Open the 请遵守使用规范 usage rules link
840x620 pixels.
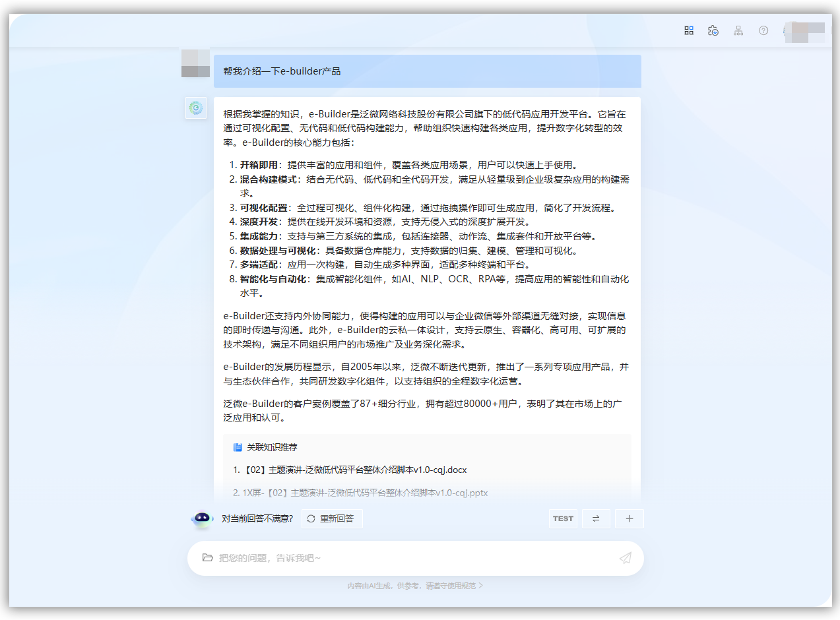click(454, 586)
